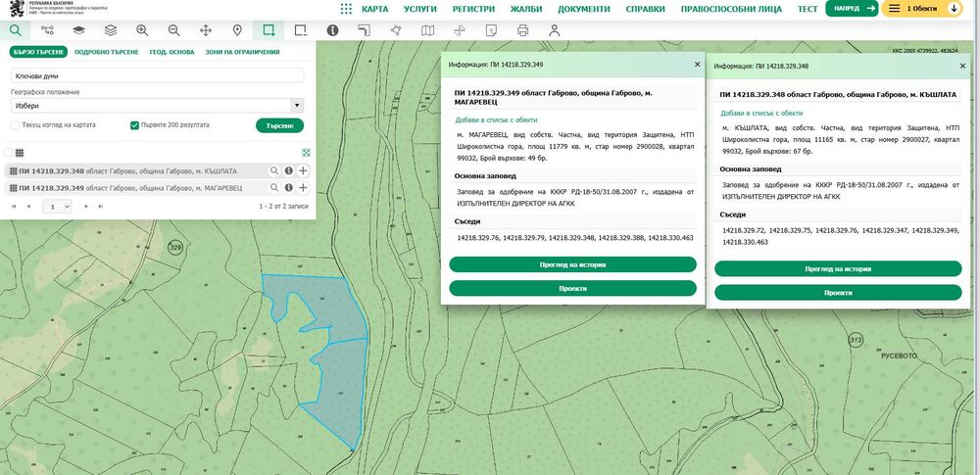Zoom to parcel 14218.329.349 in results
980x475 pixels.
pyautogui.click(x=273, y=187)
